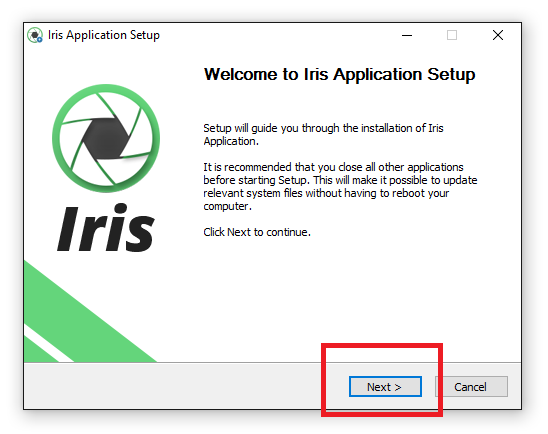Minimize the Iris Application Setup window
The image size is (548, 434).
coord(407,35)
